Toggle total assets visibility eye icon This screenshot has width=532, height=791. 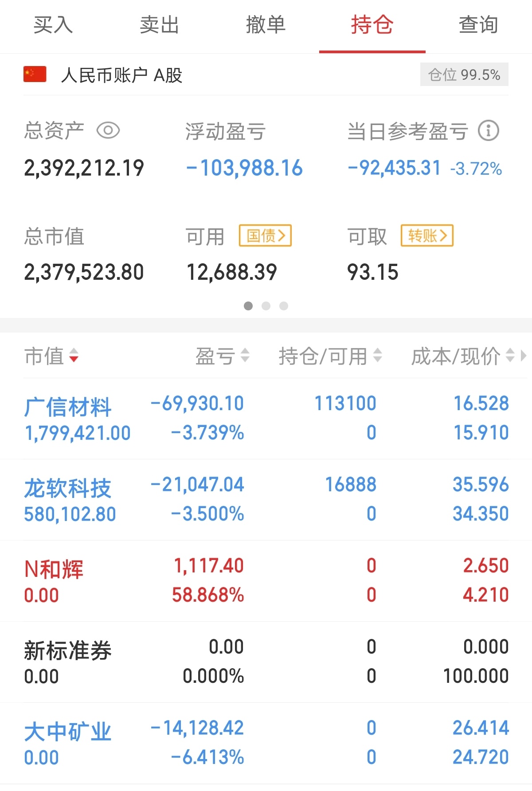(108, 131)
